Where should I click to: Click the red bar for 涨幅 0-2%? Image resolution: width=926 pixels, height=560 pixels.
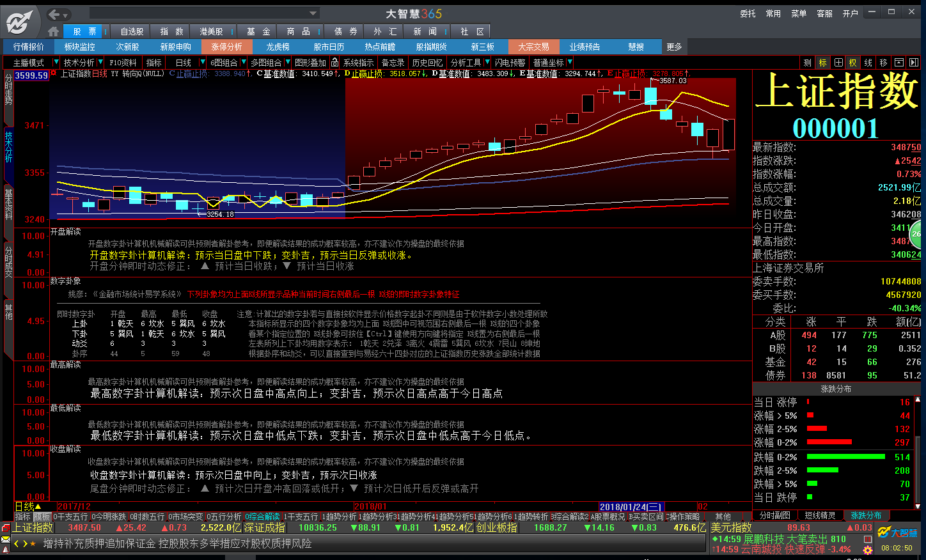[x=829, y=442]
